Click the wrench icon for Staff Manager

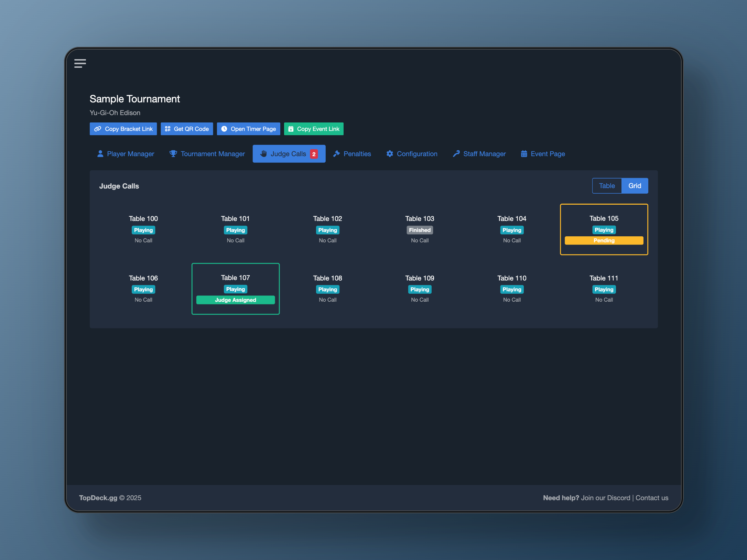[x=456, y=153]
